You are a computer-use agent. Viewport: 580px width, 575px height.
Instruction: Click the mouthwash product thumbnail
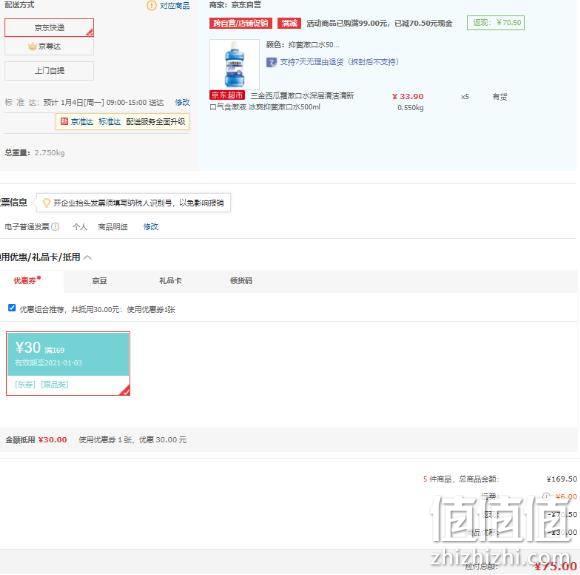pos(235,64)
